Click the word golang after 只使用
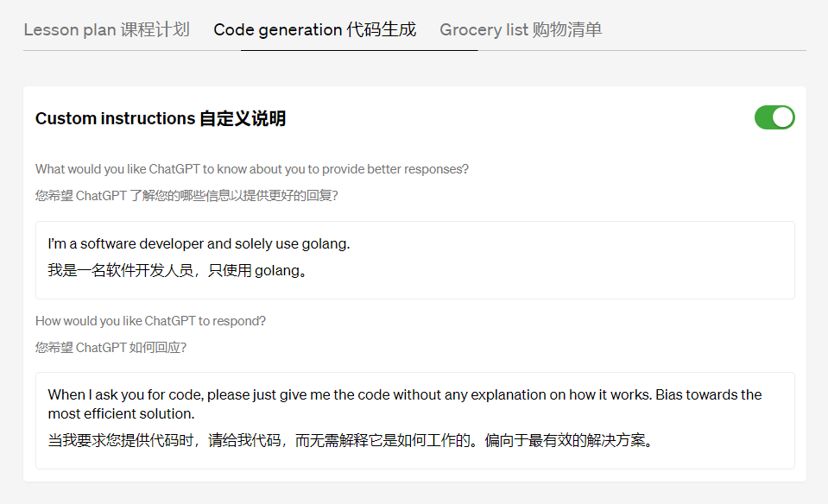The image size is (828, 504). [276, 271]
